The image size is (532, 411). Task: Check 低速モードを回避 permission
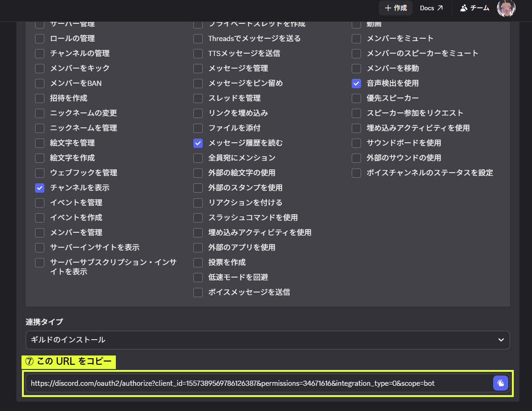198,277
